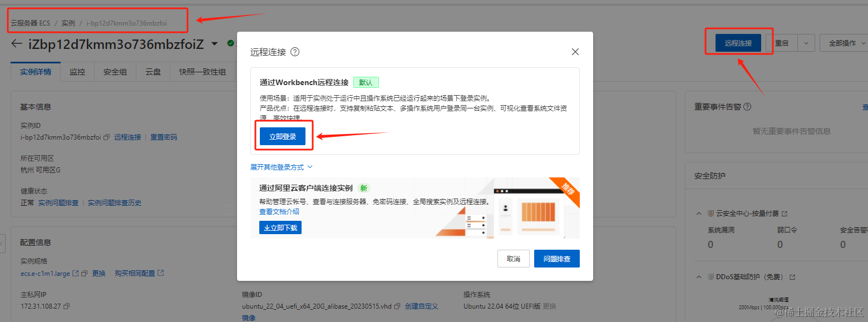868x322 pixels.
Task: Switch to the 监控 tab
Action: click(x=77, y=72)
